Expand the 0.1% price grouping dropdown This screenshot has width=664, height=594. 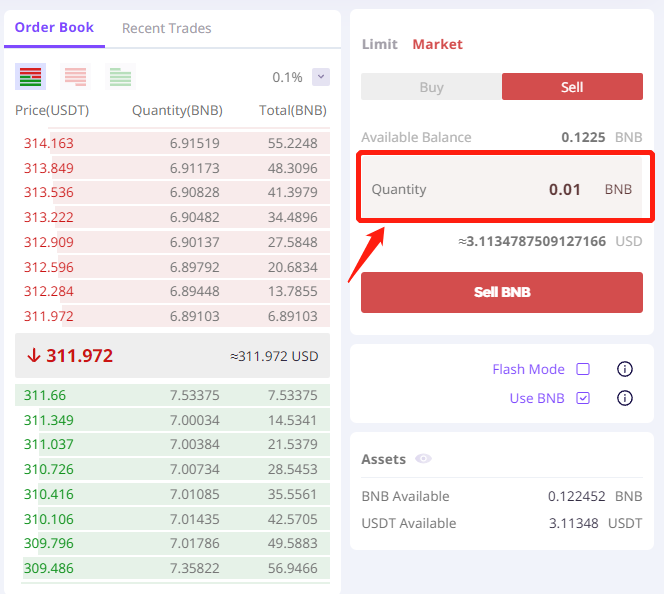tap(321, 77)
